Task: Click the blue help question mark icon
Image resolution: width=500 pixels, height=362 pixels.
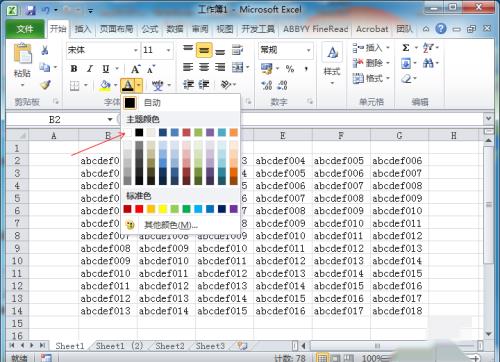Action: coord(441,29)
